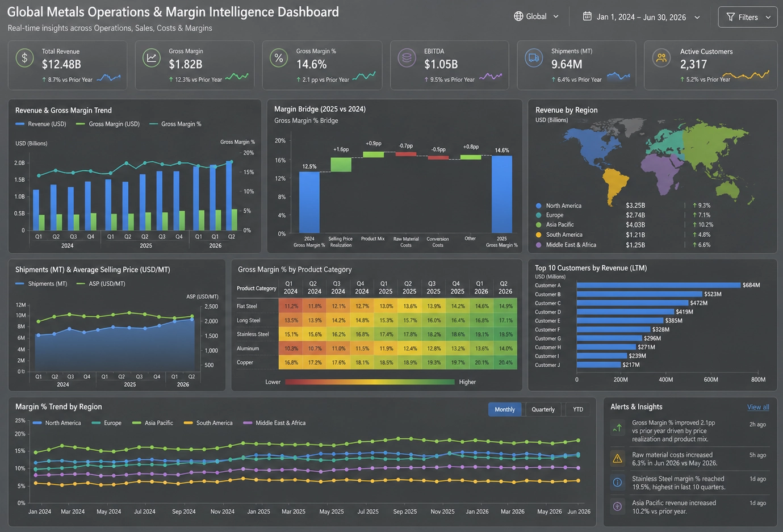Click the 2025 Gross Margin % bridge bar
This screenshot has height=532, width=783.
coord(501,194)
